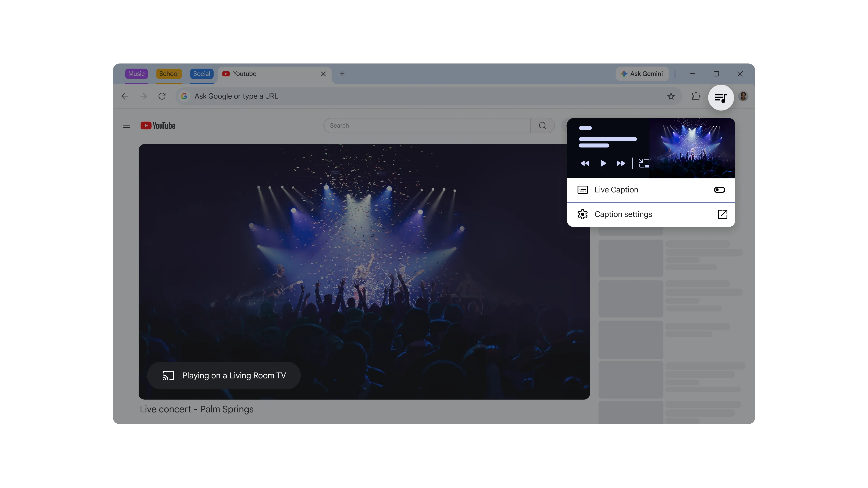Viewport: 868px width, 488px height.
Task: Play media in the playback popup
Action: pos(603,163)
